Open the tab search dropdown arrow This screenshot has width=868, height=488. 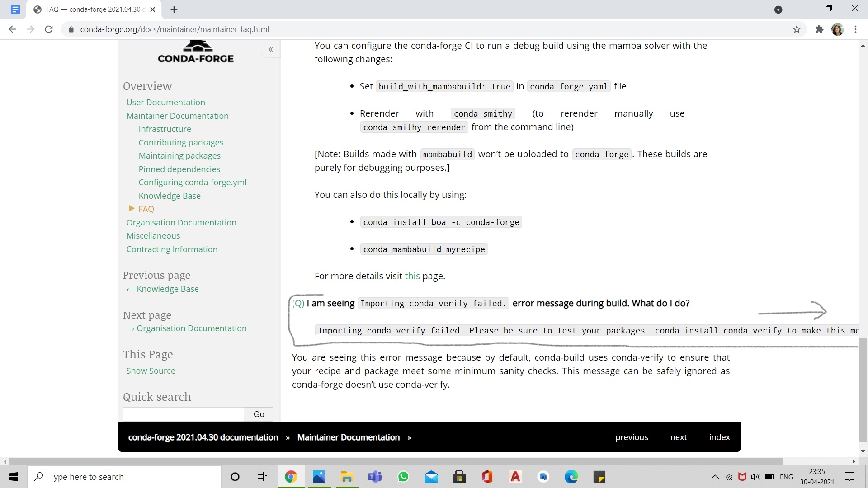(x=778, y=9)
